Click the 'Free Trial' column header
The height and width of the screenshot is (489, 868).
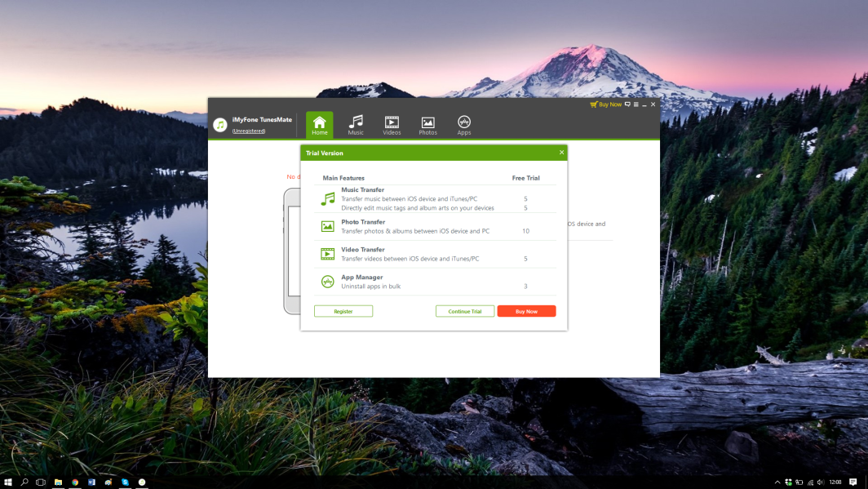coord(525,178)
